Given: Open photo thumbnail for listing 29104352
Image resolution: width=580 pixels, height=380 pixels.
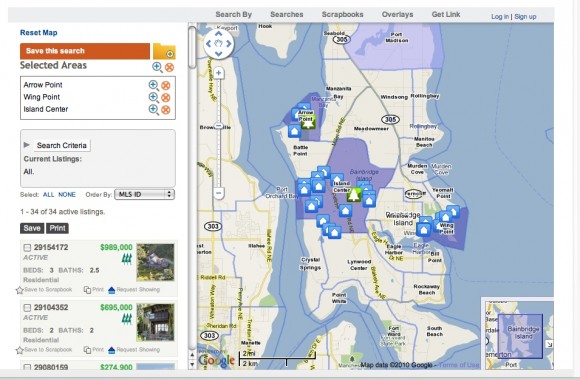Looking at the screenshot, I should [x=155, y=322].
